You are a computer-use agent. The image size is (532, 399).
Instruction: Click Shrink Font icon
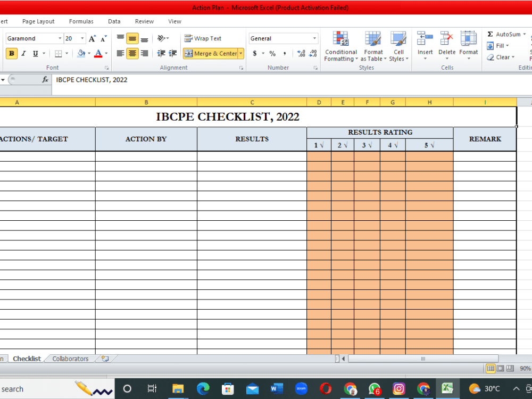[104, 38]
